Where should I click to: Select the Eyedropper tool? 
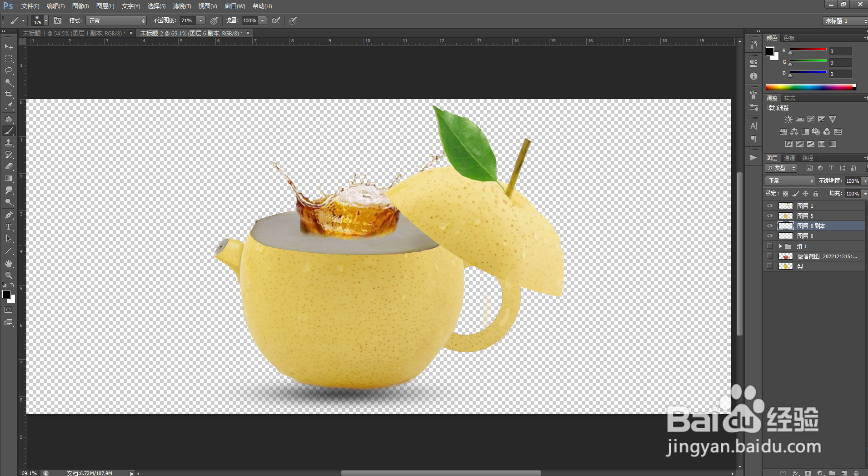(x=9, y=106)
